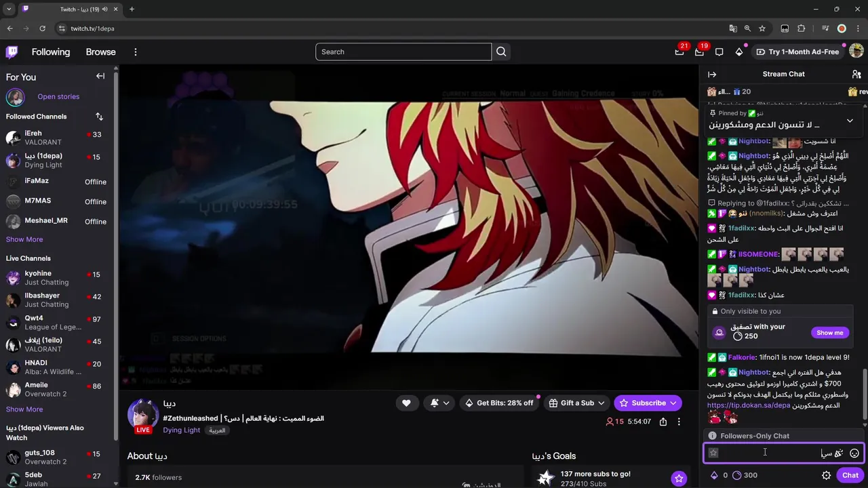Open the more options kebab menu beside Browse
Image resolution: width=868 pixels, height=488 pixels.
pyautogui.click(x=136, y=52)
